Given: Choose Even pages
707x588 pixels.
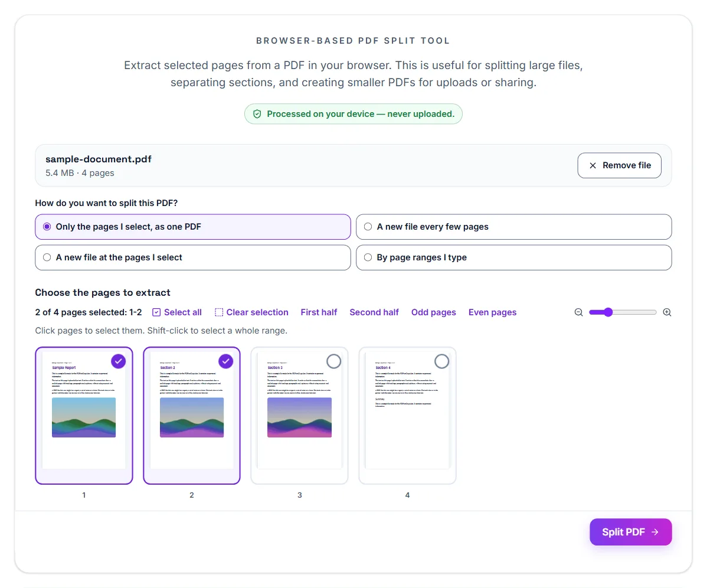Looking at the screenshot, I should [x=492, y=312].
